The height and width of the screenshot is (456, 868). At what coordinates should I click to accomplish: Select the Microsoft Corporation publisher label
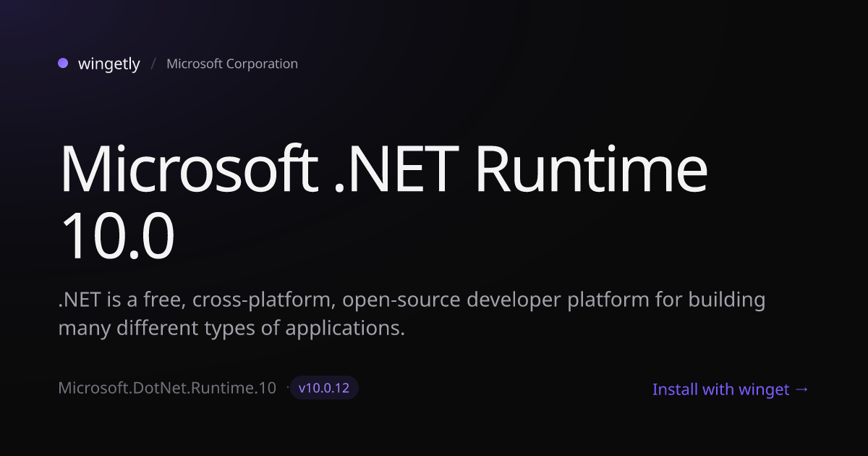coord(232,64)
